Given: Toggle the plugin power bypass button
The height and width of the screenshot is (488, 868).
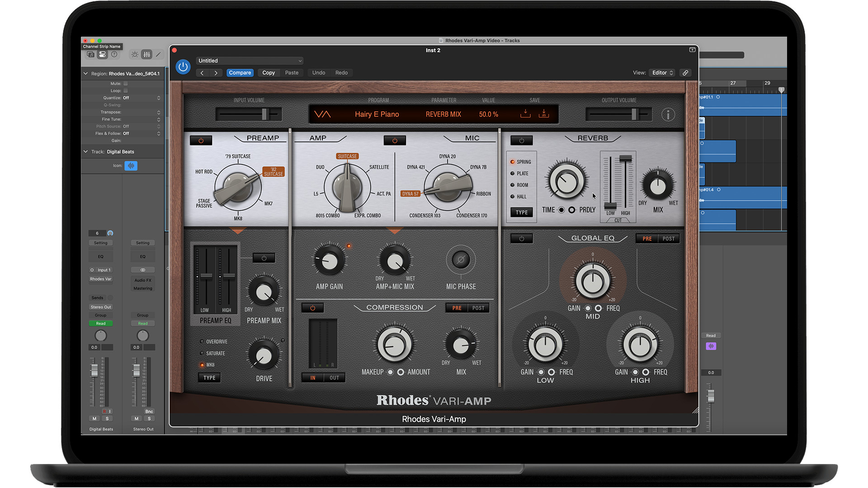Looking at the screenshot, I should coord(183,67).
